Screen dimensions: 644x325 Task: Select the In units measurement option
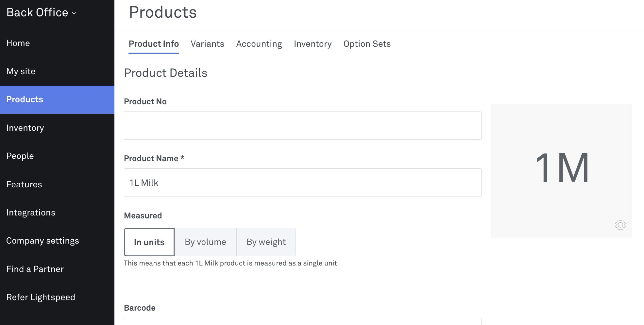(149, 242)
